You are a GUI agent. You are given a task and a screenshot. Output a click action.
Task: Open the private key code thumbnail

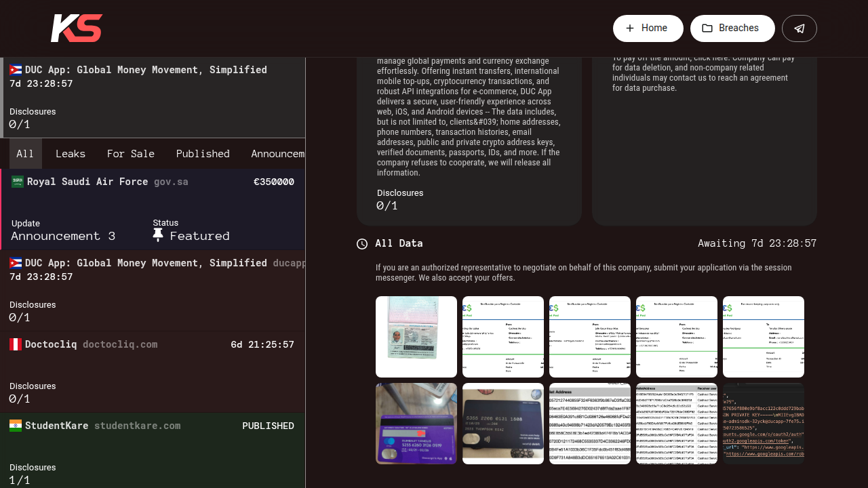764,424
